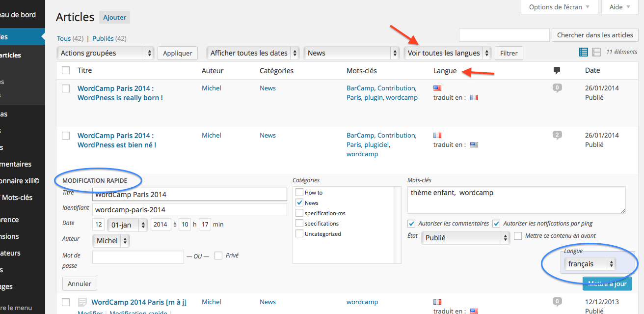Open the Actions groupées dropdown
Screen dimensions: 644x314
click(106, 53)
